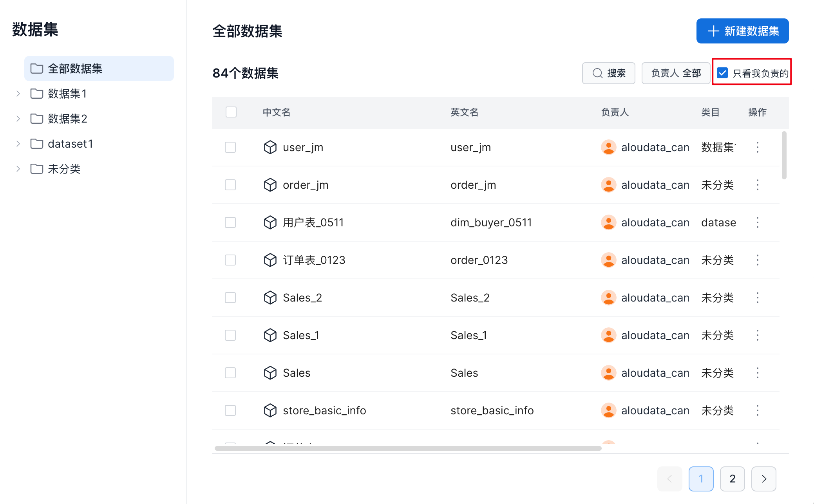Click folder icon of 数据集2
814x504 pixels.
tap(37, 119)
